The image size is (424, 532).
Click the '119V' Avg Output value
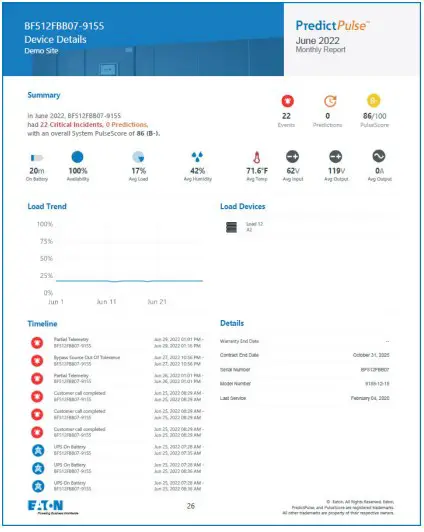click(336, 171)
